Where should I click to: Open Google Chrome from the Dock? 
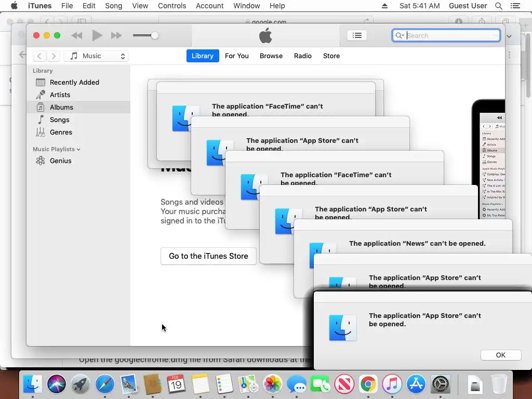(368, 384)
